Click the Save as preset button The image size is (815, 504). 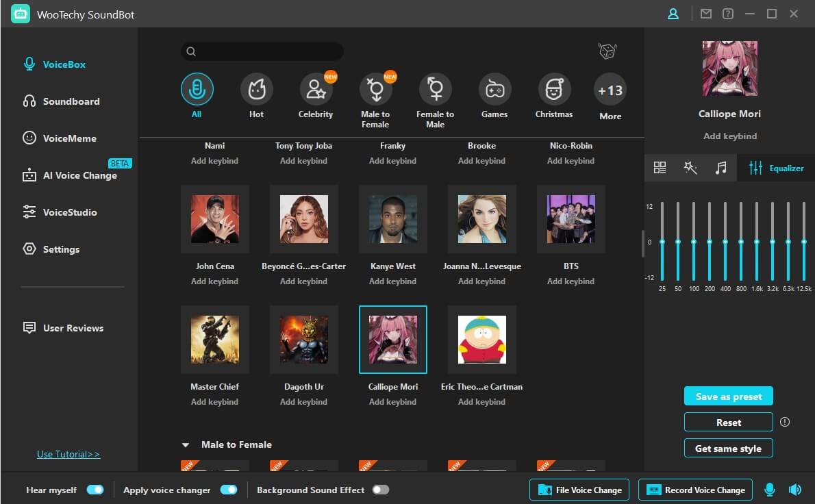(x=728, y=396)
